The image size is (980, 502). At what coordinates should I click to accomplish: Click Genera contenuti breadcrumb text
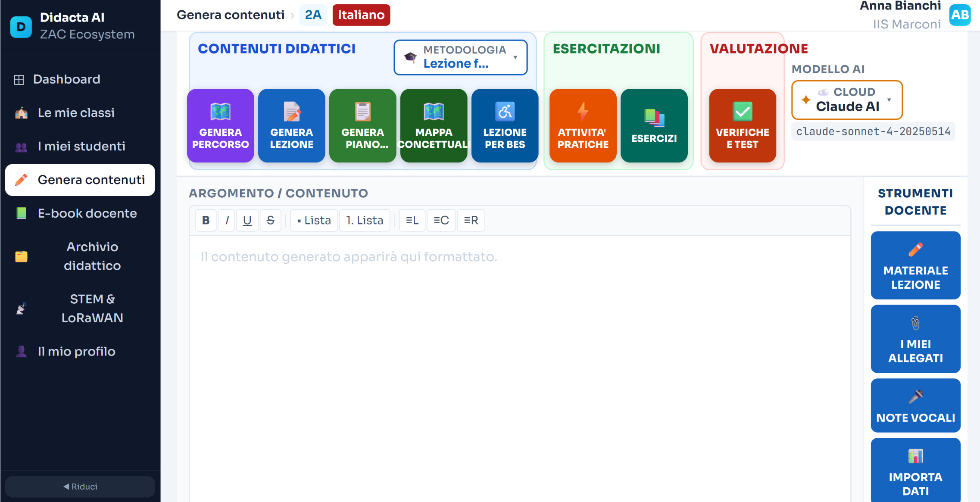coord(231,15)
